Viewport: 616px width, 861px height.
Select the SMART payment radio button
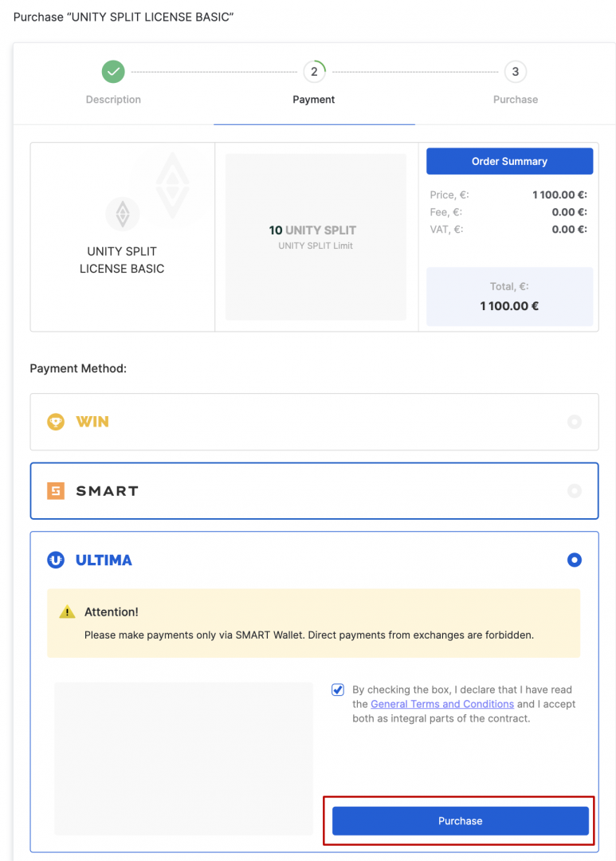coord(575,491)
